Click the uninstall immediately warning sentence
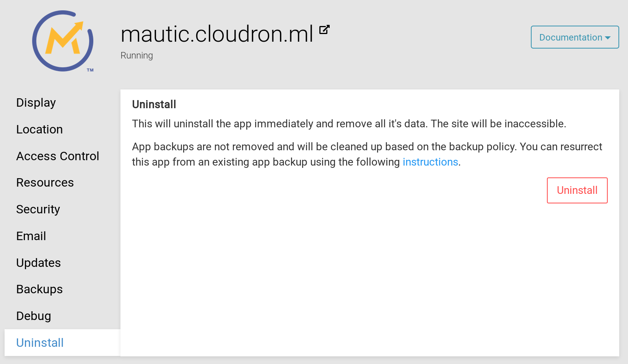 [349, 124]
